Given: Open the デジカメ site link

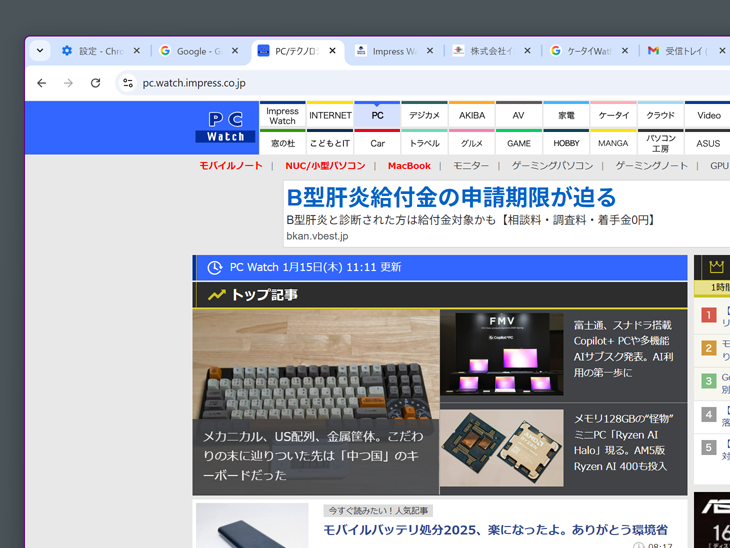Looking at the screenshot, I should click(x=425, y=115).
